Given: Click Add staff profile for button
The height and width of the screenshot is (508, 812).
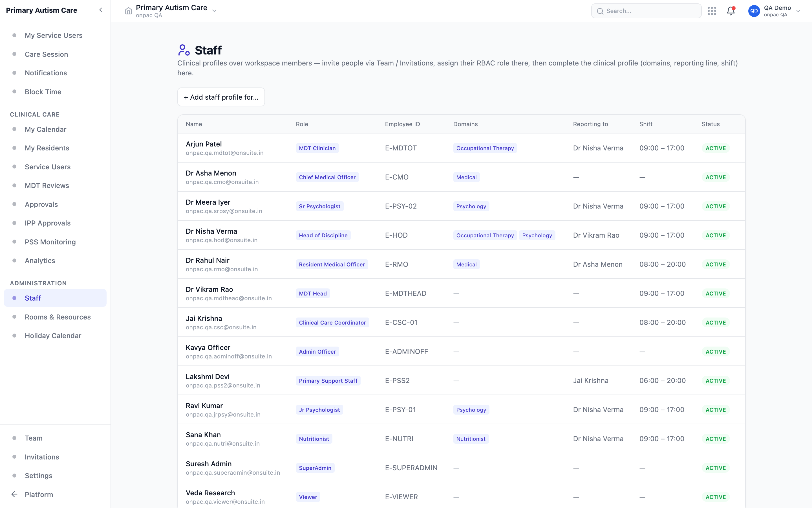Looking at the screenshot, I should pyautogui.click(x=221, y=97).
